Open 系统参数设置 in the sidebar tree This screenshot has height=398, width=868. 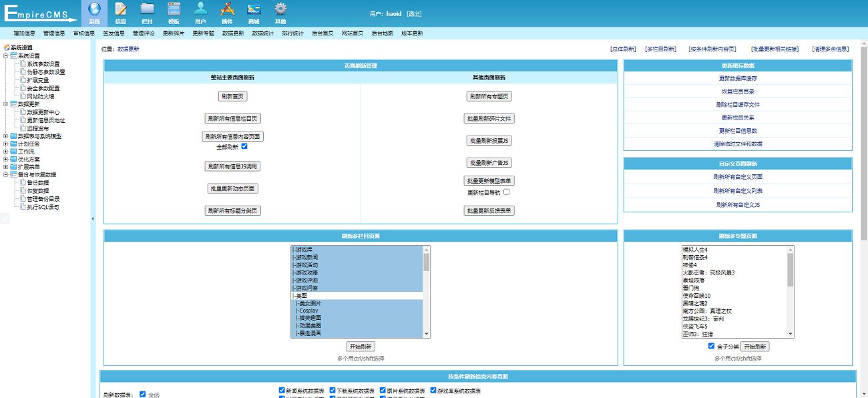click(x=43, y=64)
